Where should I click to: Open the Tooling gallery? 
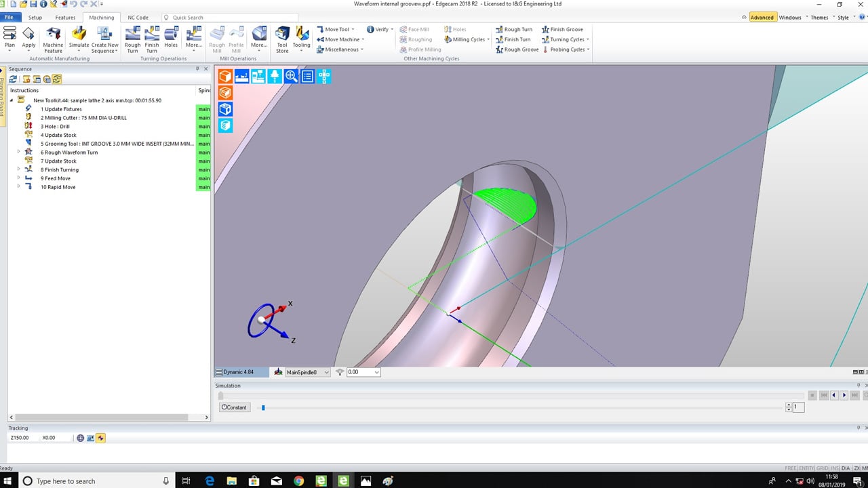click(x=301, y=37)
